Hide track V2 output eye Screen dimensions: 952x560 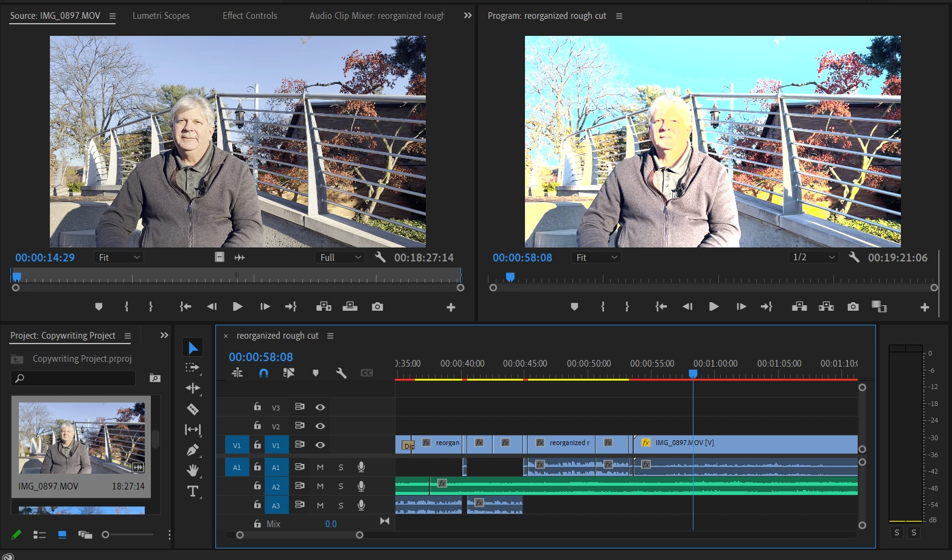pos(320,426)
